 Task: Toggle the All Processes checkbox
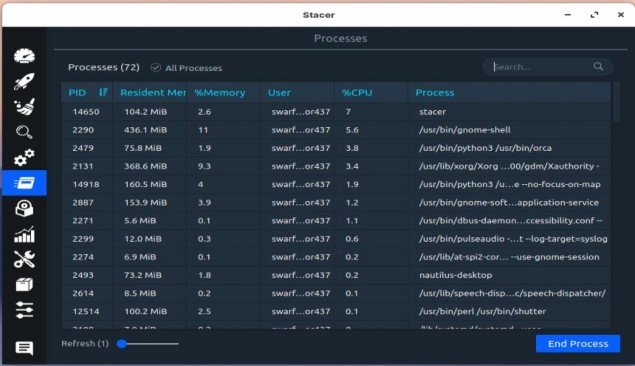(x=156, y=68)
